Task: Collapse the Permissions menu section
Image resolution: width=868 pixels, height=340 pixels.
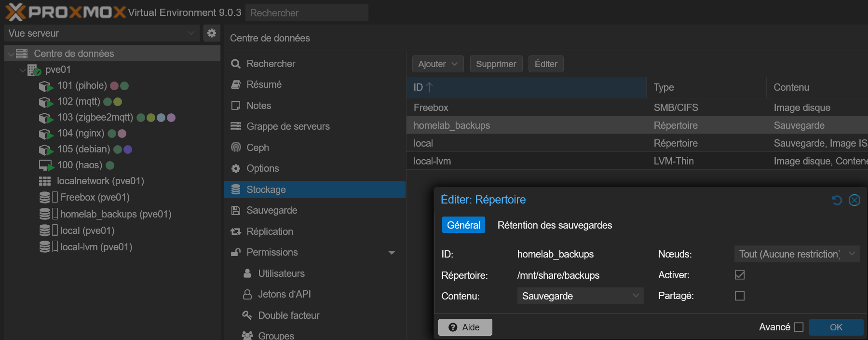Action: point(392,253)
